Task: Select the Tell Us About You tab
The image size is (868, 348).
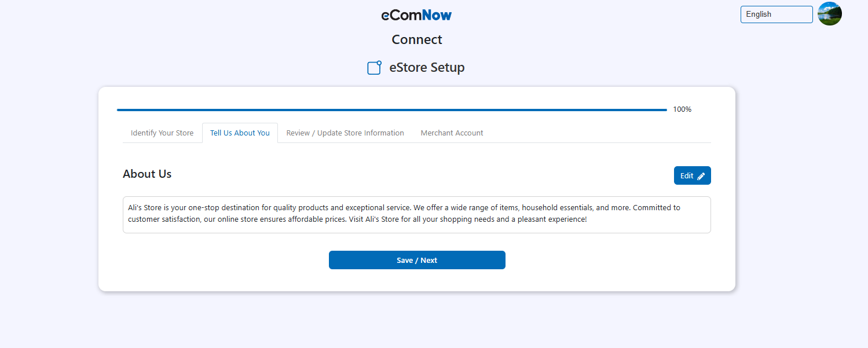Action: point(240,133)
